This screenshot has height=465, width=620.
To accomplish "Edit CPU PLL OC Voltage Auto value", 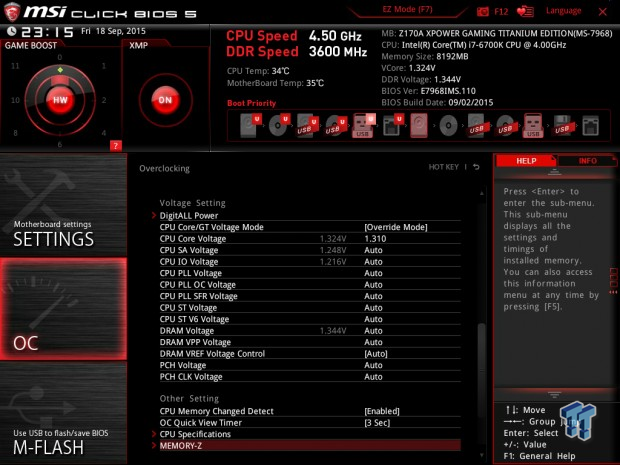I will [373, 284].
